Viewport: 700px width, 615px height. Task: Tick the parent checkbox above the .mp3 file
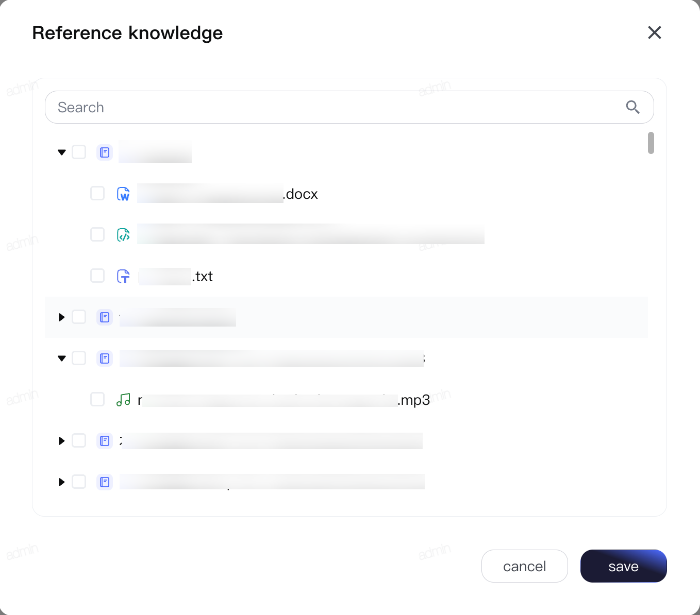click(79, 358)
